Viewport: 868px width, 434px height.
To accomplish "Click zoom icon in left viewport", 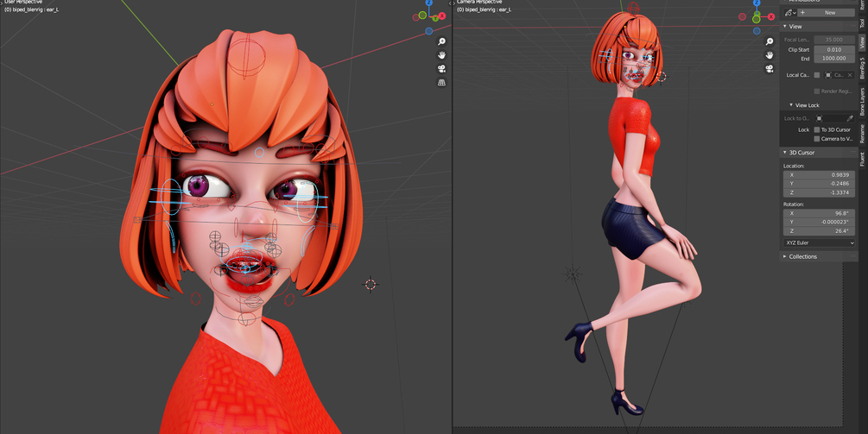I will [441, 41].
